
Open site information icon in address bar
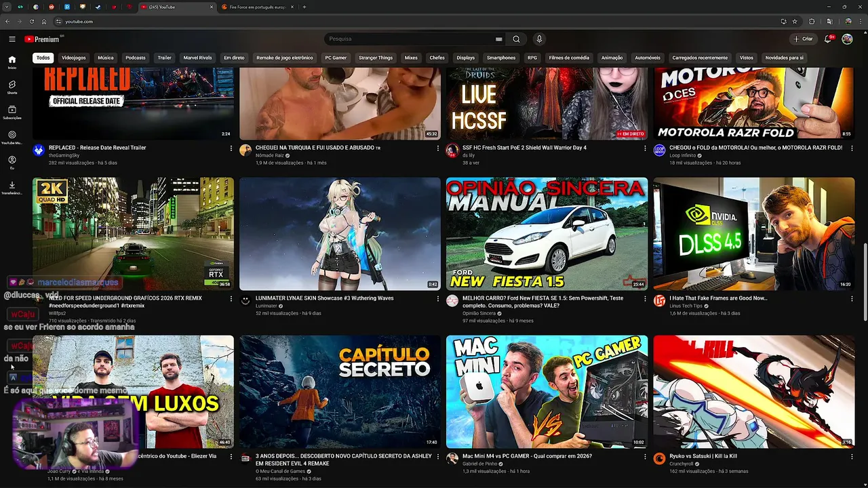coord(58,22)
